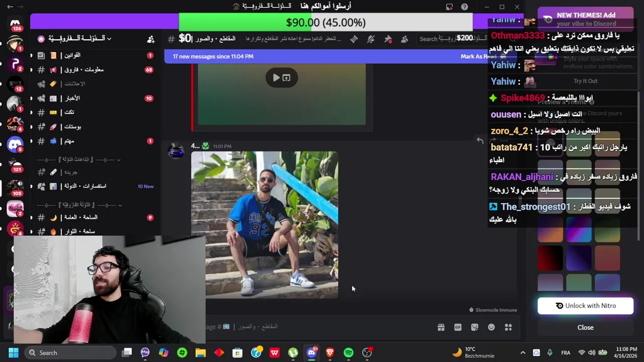Open Brave browser from the taskbar
This screenshot has width=644, height=362.
(x=330, y=353)
